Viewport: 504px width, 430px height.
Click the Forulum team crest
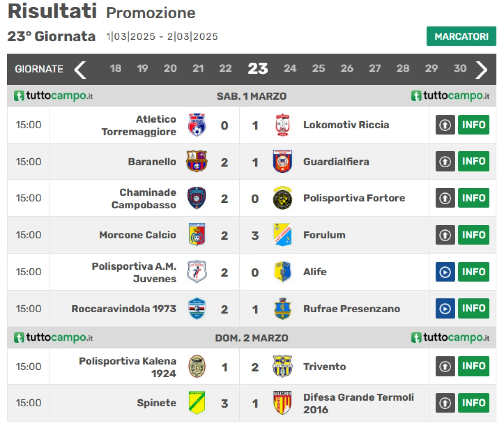[x=282, y=235]
